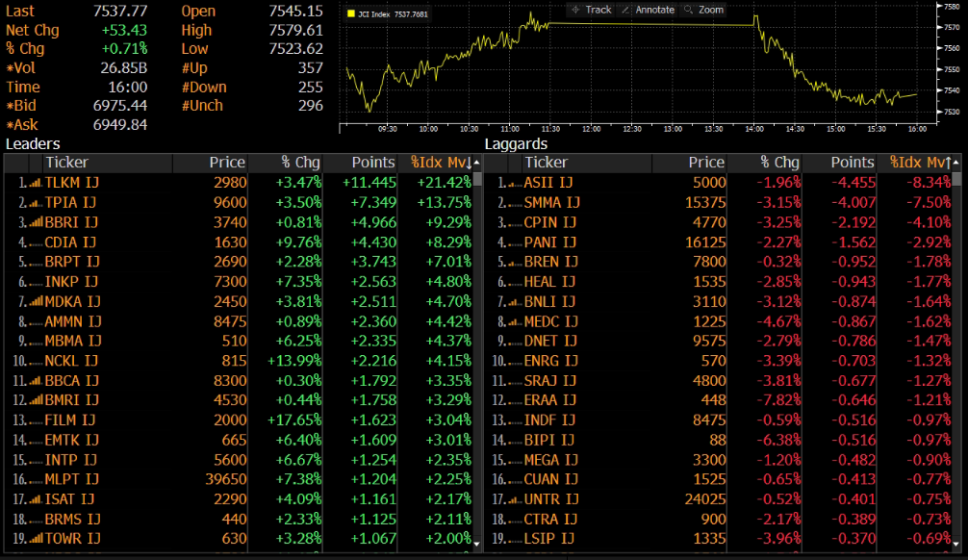
Task: Click the volume bars icon beside BNLI IJ
Action: tap(515, 301)
